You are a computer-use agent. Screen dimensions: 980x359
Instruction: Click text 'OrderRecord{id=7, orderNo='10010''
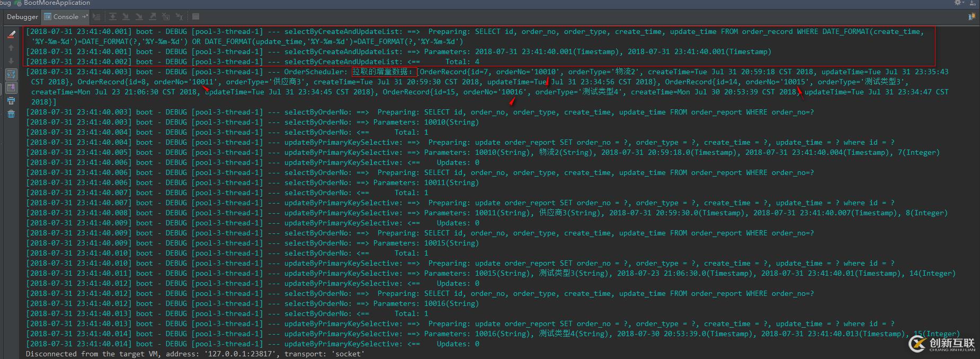coord(489,72)
